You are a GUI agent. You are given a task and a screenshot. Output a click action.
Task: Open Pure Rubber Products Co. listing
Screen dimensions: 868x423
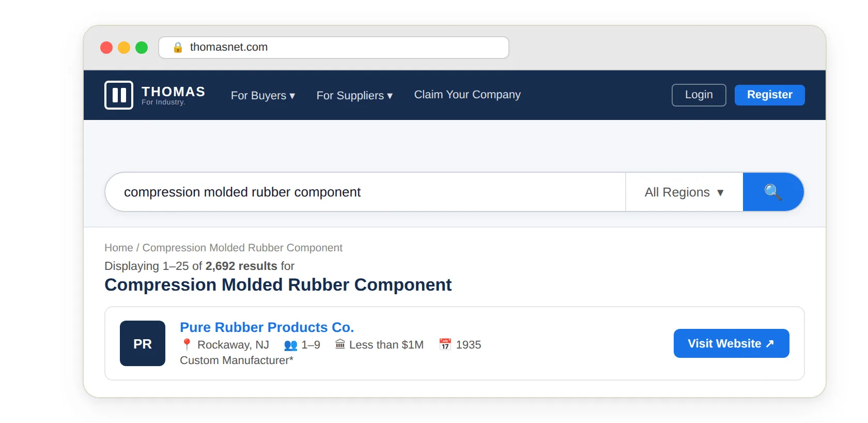click(x=267, y=327)
